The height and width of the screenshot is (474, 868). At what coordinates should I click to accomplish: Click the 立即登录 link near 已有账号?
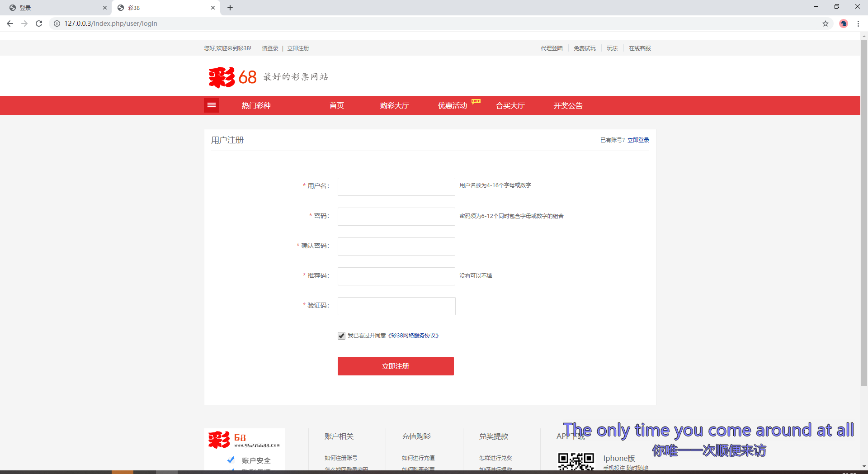[x=638, y=140]
